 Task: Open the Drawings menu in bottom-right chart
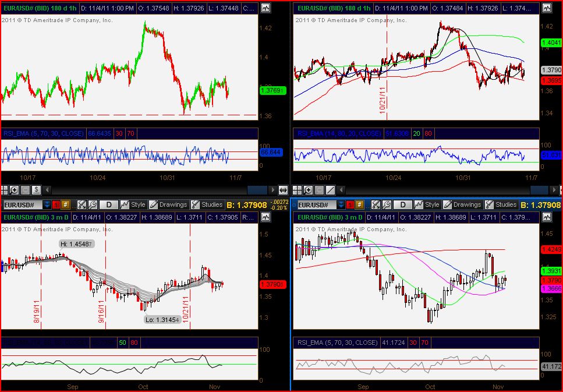(x=462, y=205)
